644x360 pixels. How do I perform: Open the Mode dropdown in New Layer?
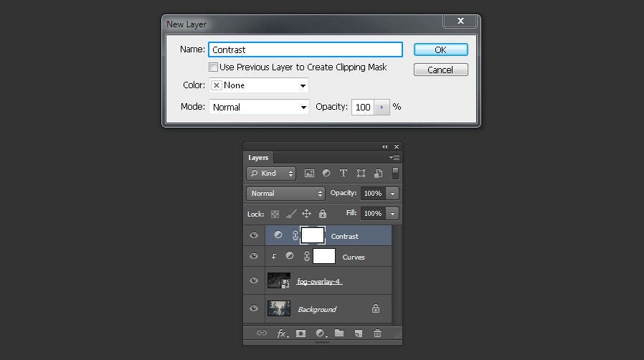[x=259, y=107]
